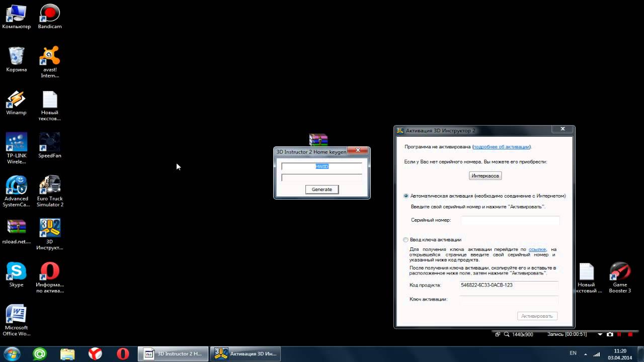
Task: Open Advanced SystemCare desktop icon
Action: coord(16,192)
